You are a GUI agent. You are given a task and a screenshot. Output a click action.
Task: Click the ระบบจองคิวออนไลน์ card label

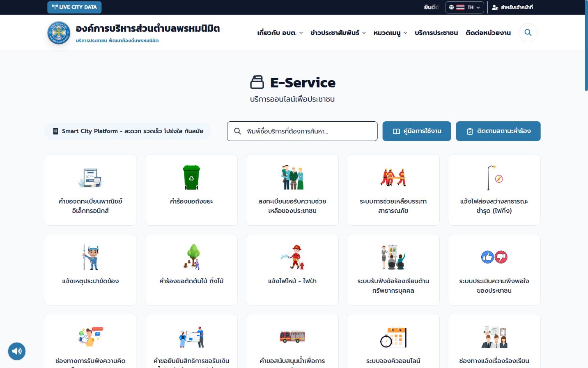(393, 361)
